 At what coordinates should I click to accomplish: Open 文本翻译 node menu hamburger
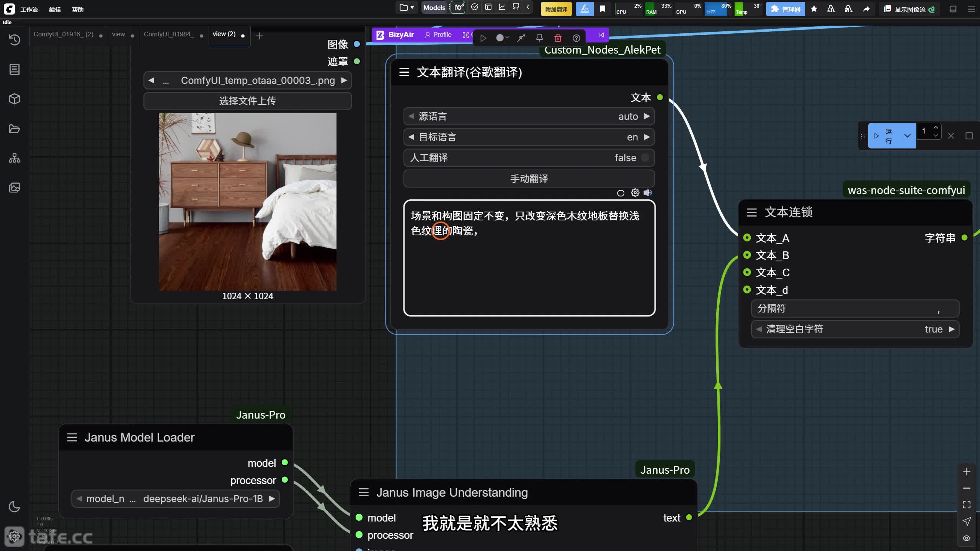pyautogui.click(x=404, y=72)
